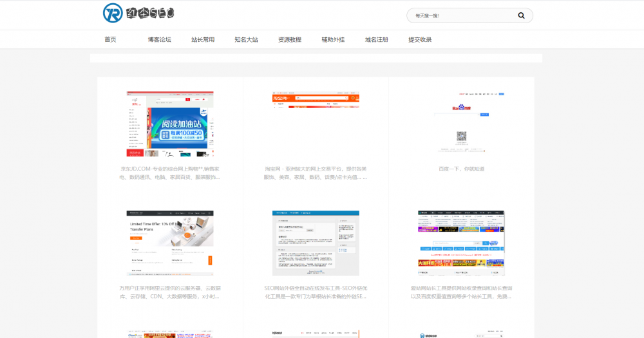Image resolution: width=644 pixels, height=338 pixels.
Task: Focus the search input field
Action: coord(460,15)
